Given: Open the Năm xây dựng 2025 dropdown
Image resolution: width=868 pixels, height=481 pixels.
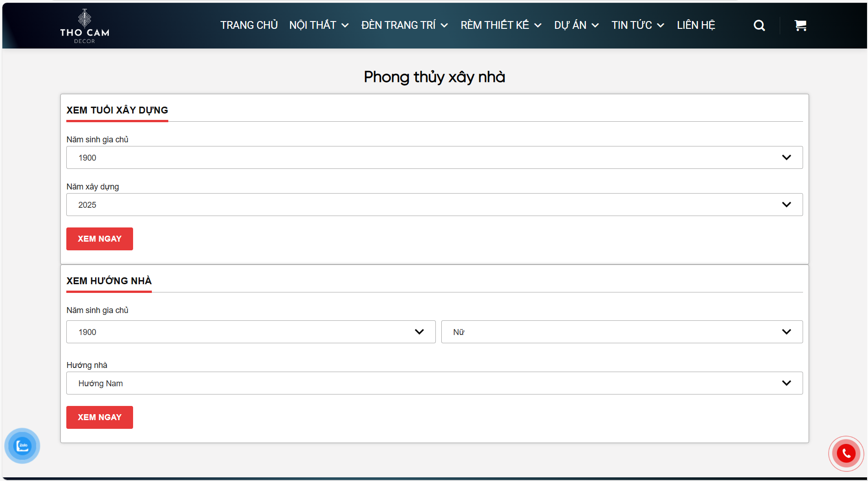Looking at the screenshot, I should coord(434,205).
